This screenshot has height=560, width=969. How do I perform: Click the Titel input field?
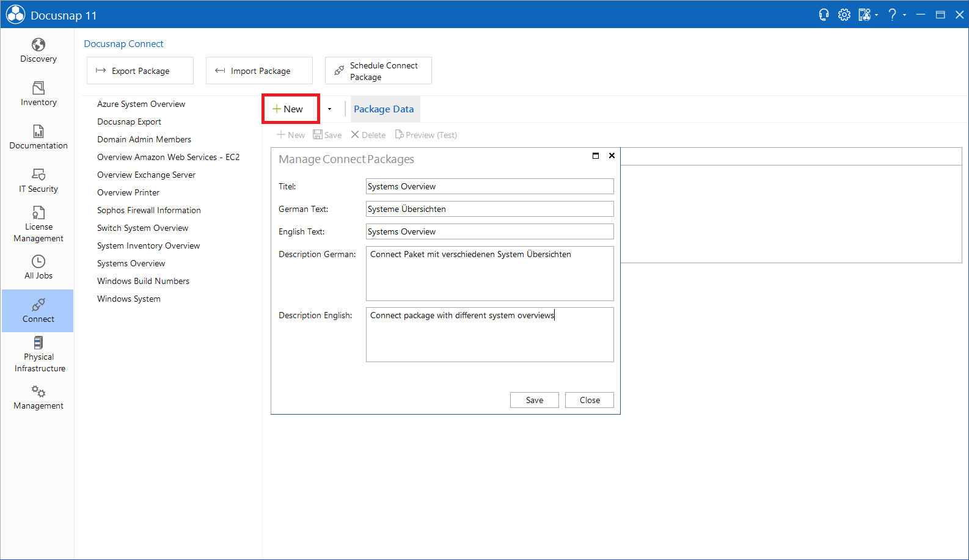click(490, 186)
